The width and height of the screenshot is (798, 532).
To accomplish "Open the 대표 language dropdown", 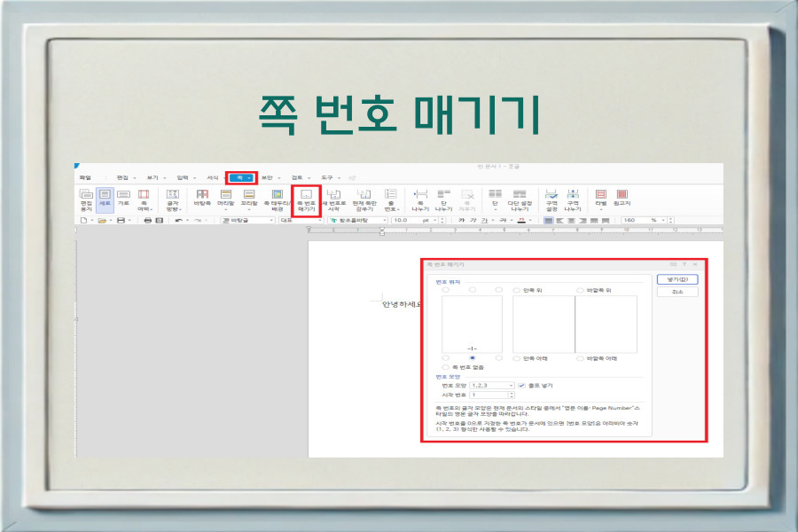I will (301, 221).
